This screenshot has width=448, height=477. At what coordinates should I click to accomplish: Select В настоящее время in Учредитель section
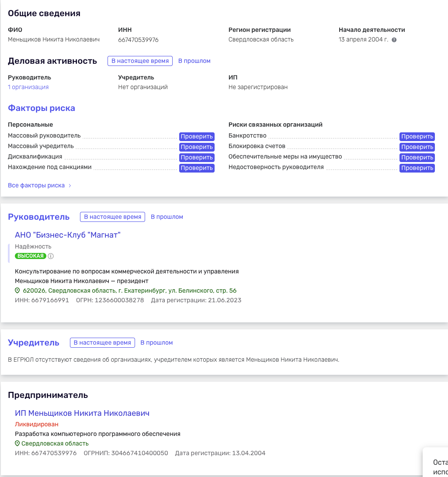(x=102, y=342)
